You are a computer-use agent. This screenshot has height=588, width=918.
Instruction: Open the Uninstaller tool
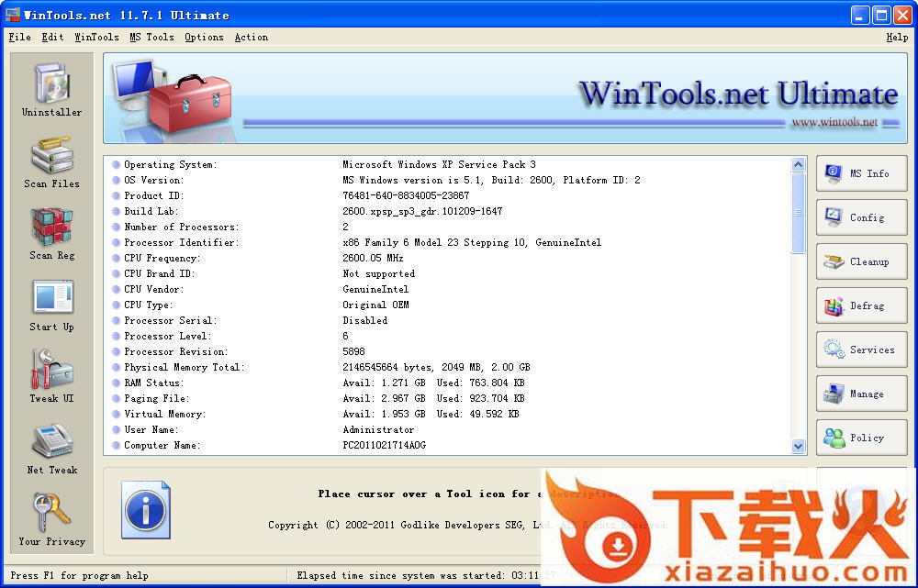point(52,90)
